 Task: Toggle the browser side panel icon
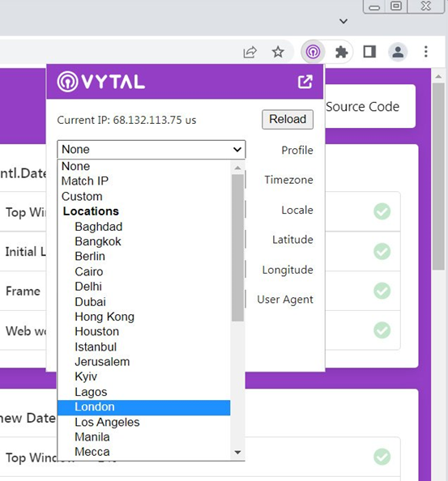coord(369,52)
